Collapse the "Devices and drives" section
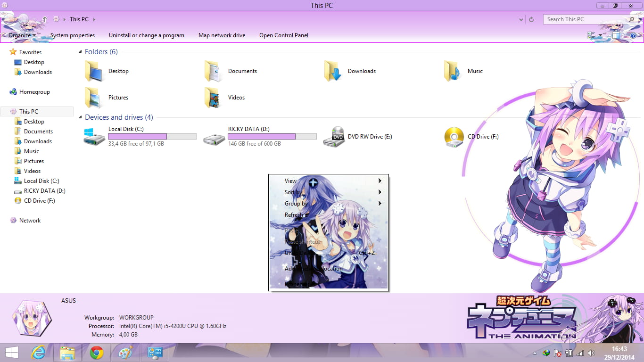Screen dimensions: 644x362 [80, 117]
